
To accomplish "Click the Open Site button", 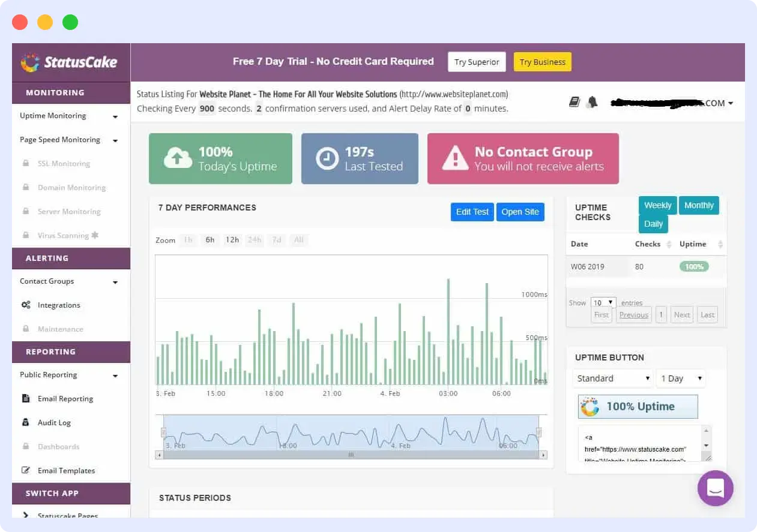I will tap(520, 212).
